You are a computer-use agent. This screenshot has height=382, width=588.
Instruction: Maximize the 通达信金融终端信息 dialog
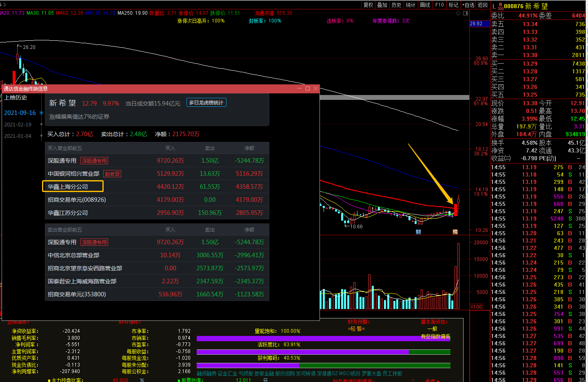308,88
